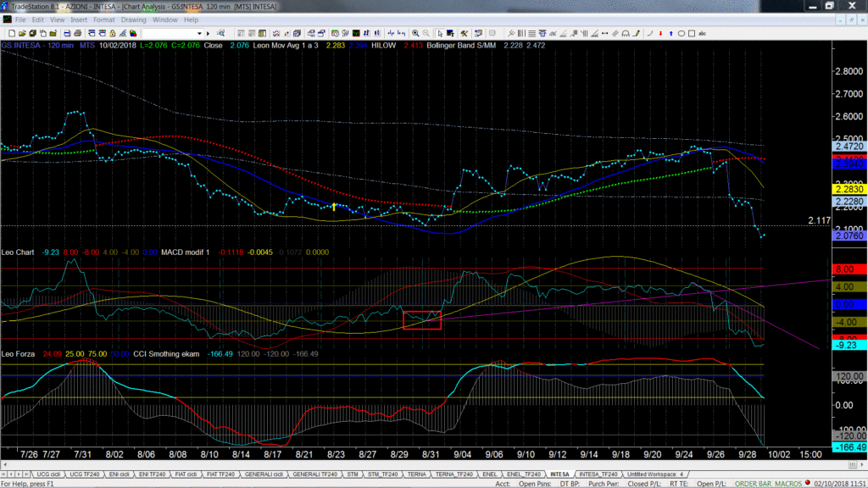The width and height of the screenshot is (868, 488).
Task: Click the chart horizontal scrollbar right arrow
Action: (x=862, y=465)
